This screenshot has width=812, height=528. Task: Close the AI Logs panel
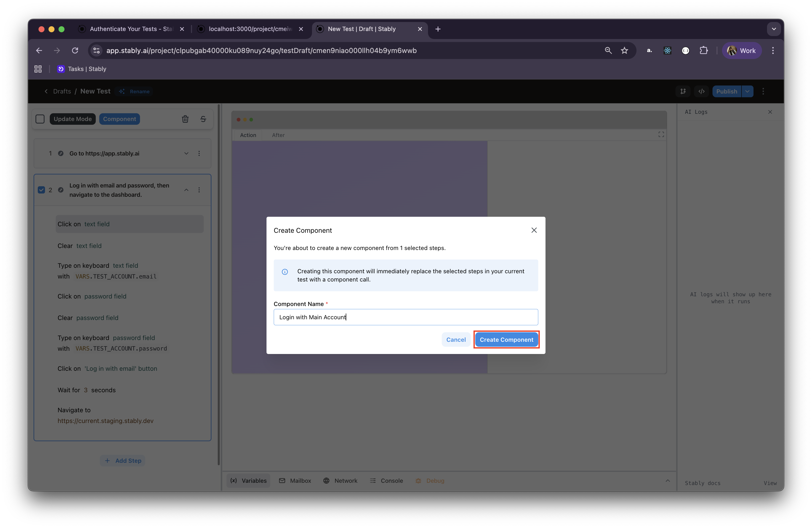click(x=770, y=112)
